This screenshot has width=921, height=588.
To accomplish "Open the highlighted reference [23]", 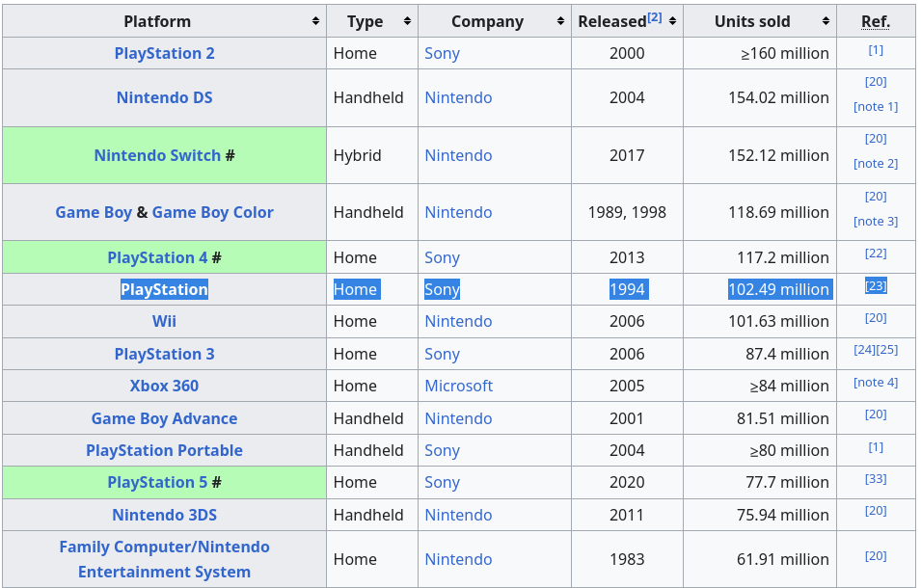I will pyautogui.click(x=876, y=285).
